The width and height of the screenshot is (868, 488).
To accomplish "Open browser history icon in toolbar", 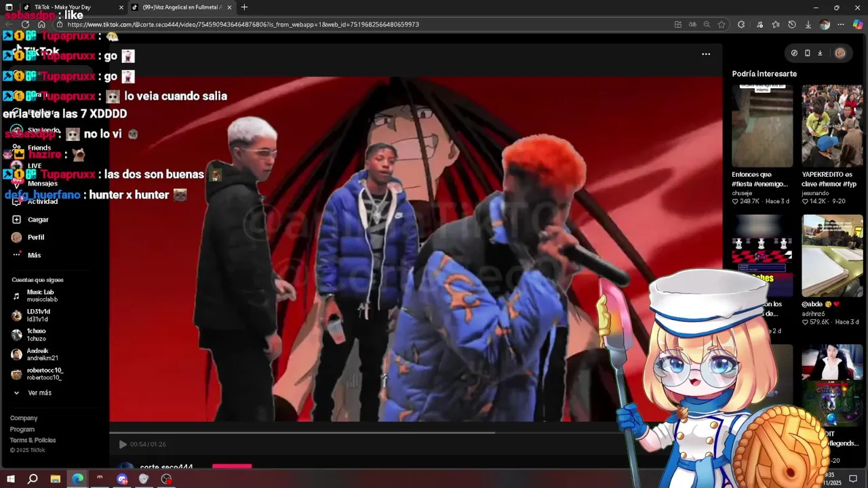I will (791, 24).
